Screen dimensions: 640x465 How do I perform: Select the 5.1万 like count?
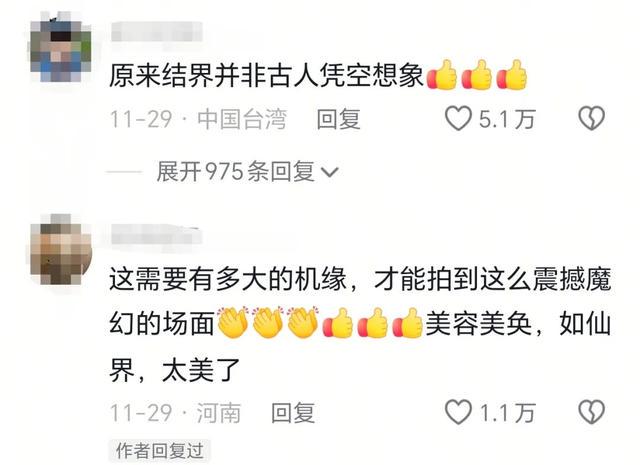coord(507,120)
